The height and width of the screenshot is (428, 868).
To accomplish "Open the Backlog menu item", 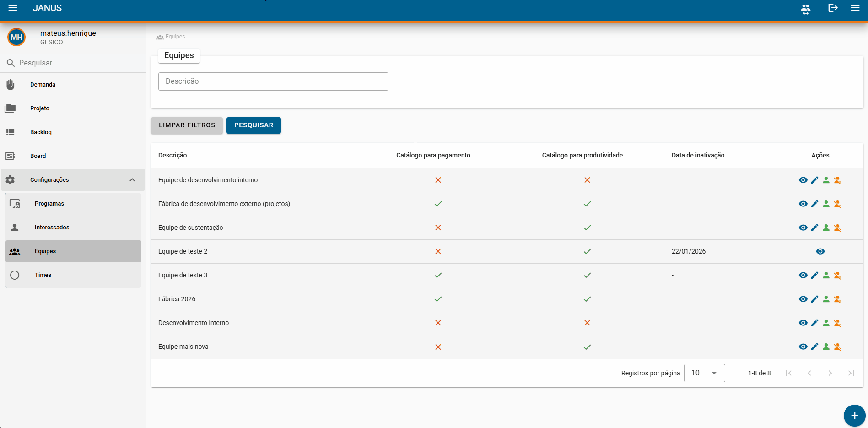I will pos(73,132).
